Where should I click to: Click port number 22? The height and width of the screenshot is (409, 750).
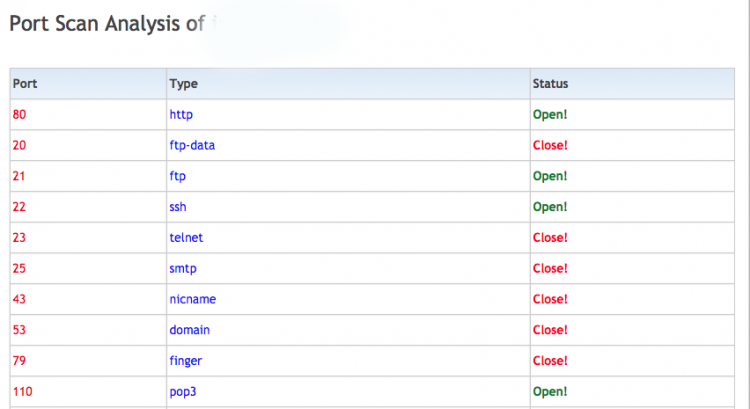pyautogui.click(x=20, y=207)
